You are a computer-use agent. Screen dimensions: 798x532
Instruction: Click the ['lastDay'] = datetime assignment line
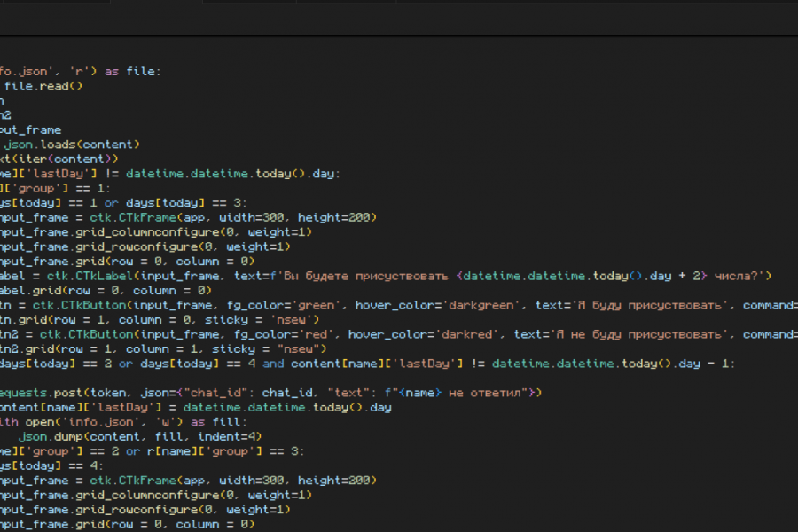point(195,408)
